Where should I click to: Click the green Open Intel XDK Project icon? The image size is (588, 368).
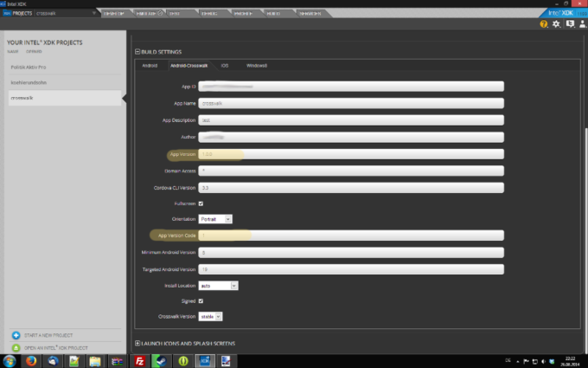16,348
